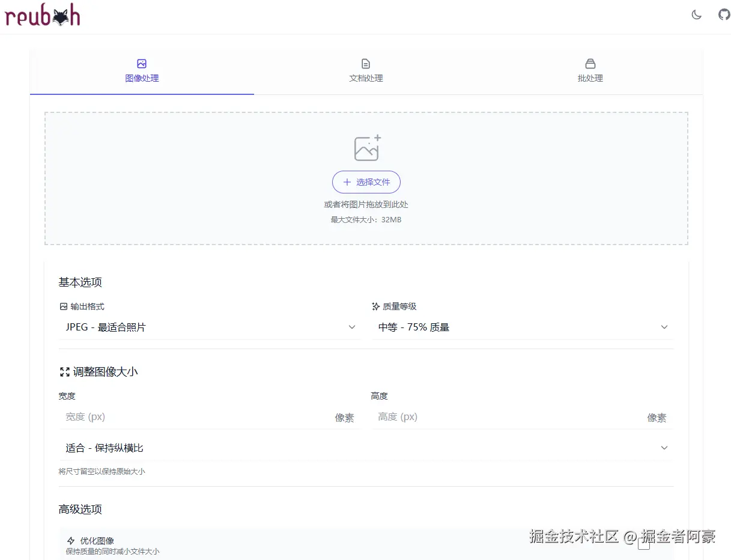Screen dimensions: 731x560
Task: Enable the 优化图像 checkbox
Action: tap(644, 544)
